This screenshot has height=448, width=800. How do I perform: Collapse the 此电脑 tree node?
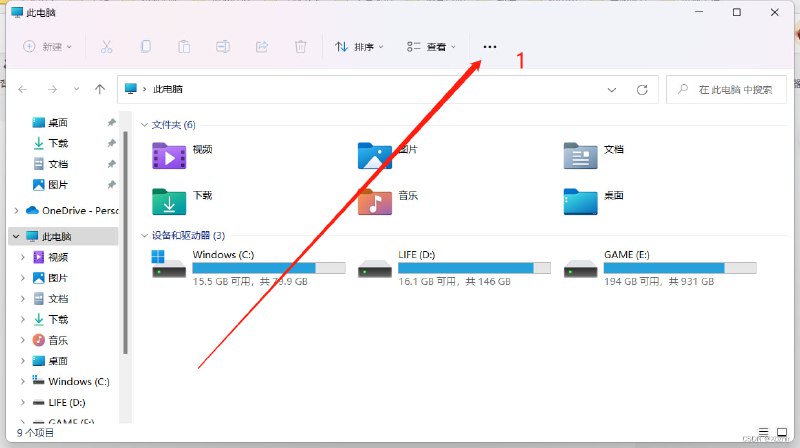pos(16,236)
